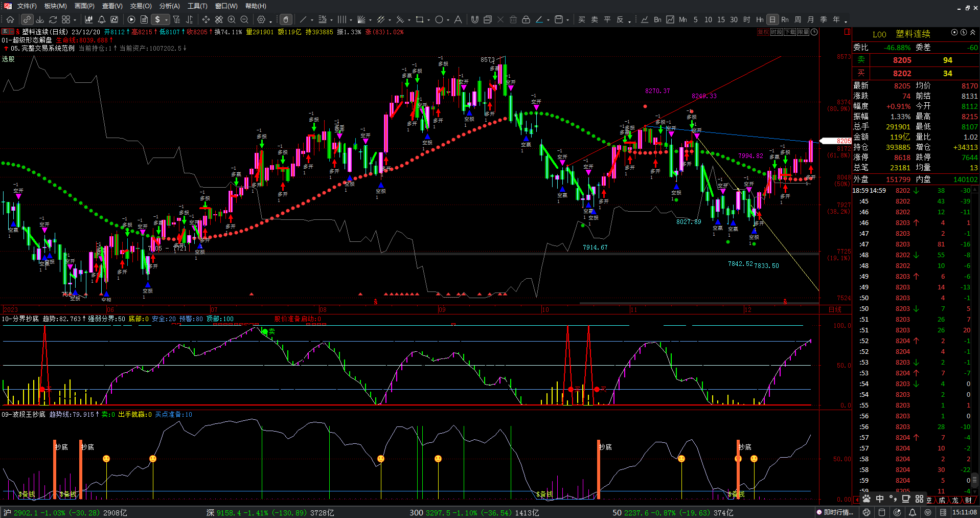Select the ellipse drawing tool
The image size is (980, 518).
point(439,19)
